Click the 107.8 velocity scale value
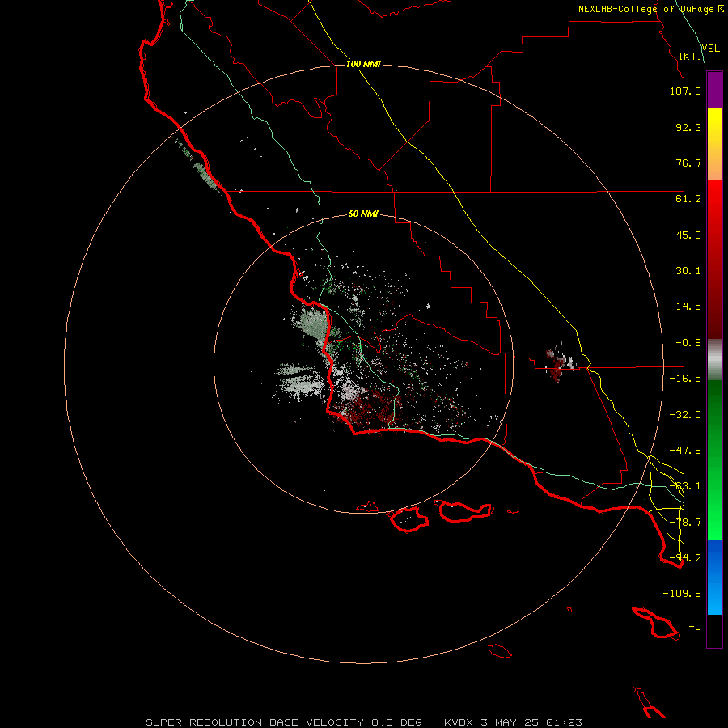This screenshot has height=728, width=728. (x=685, y=91)
